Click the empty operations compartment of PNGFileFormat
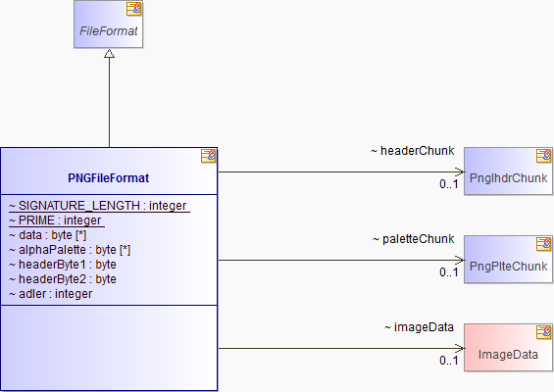The height and width of the screenshot is (392, 554). click(x=109, y=348)
